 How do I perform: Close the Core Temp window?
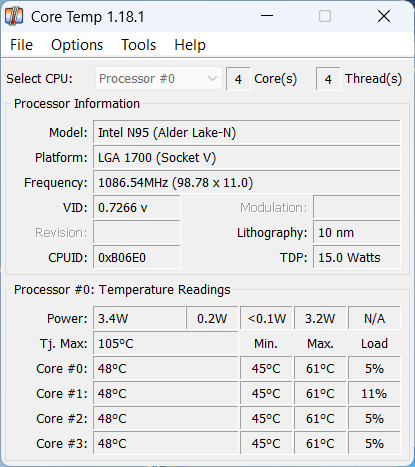click(384, 16)
